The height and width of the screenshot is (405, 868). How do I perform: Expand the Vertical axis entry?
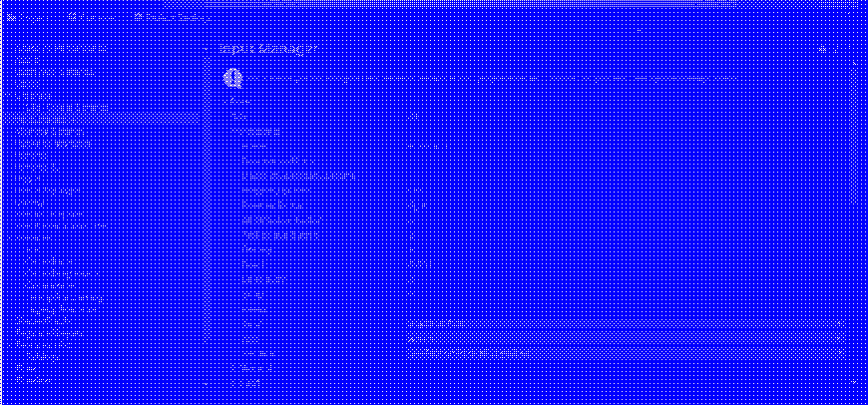pos(235,369)
